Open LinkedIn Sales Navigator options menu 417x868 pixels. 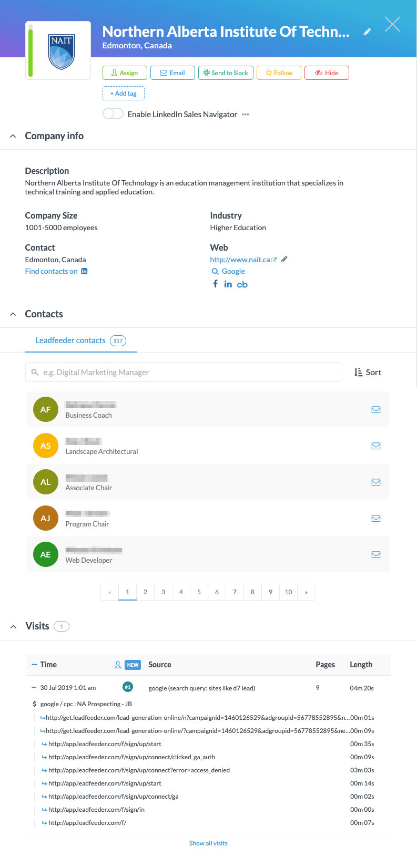click(x=245, y=115)
